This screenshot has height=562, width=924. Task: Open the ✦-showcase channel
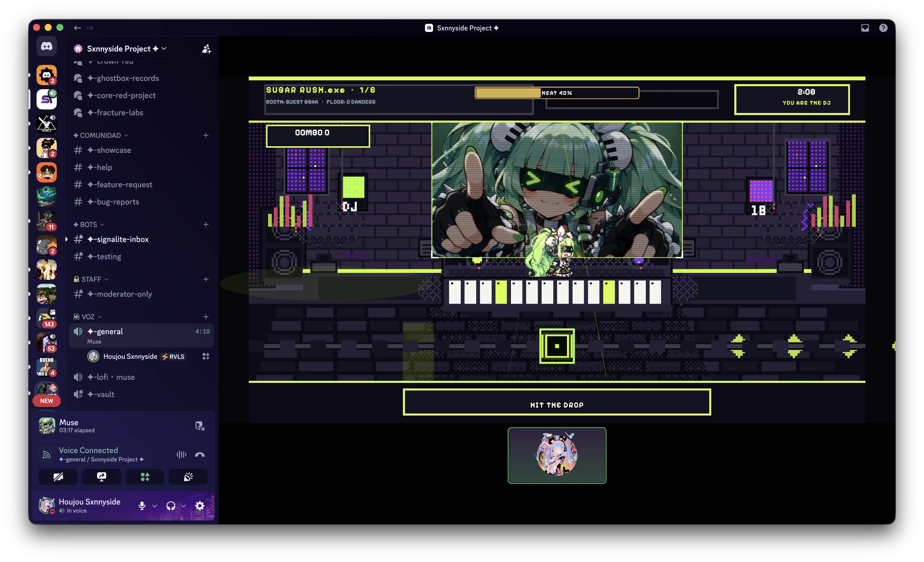point(142,150)
